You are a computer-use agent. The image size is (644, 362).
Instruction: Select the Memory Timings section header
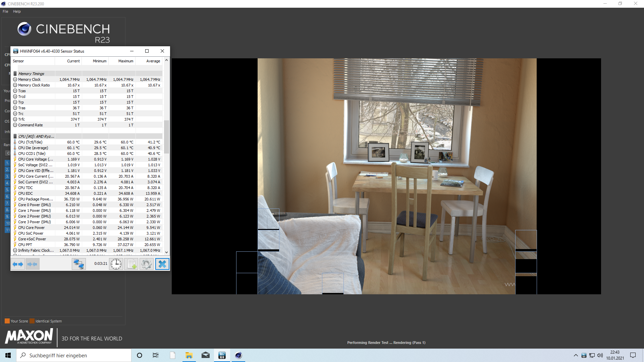tap(31, 74)
